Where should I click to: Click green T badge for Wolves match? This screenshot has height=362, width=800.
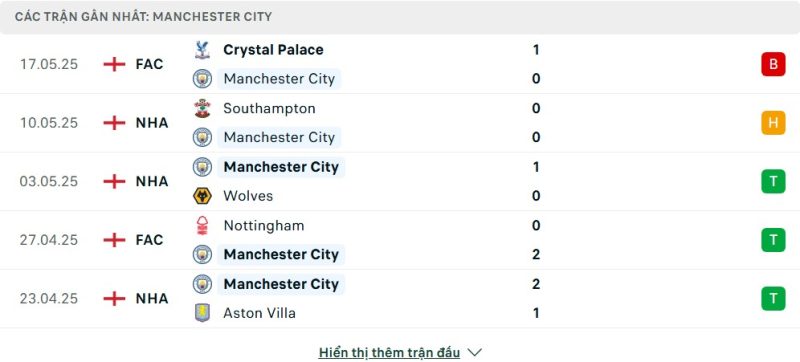pyautogui.click(x=773, y=182)
